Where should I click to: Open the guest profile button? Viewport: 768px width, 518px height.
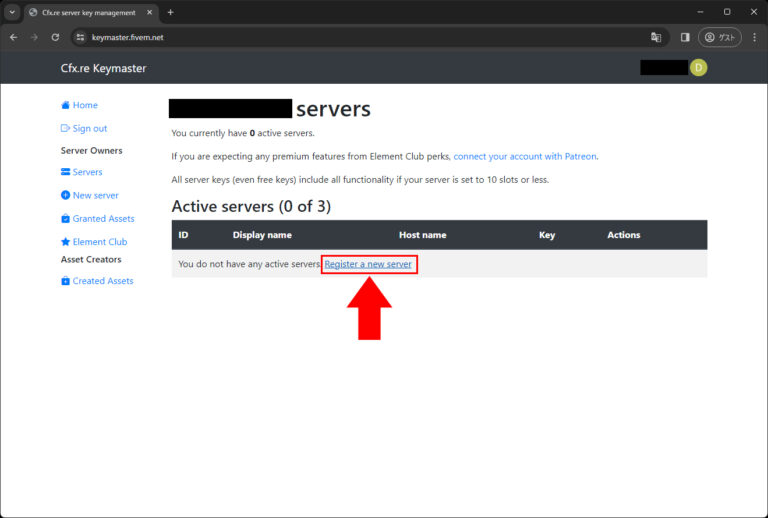[720, 37]
